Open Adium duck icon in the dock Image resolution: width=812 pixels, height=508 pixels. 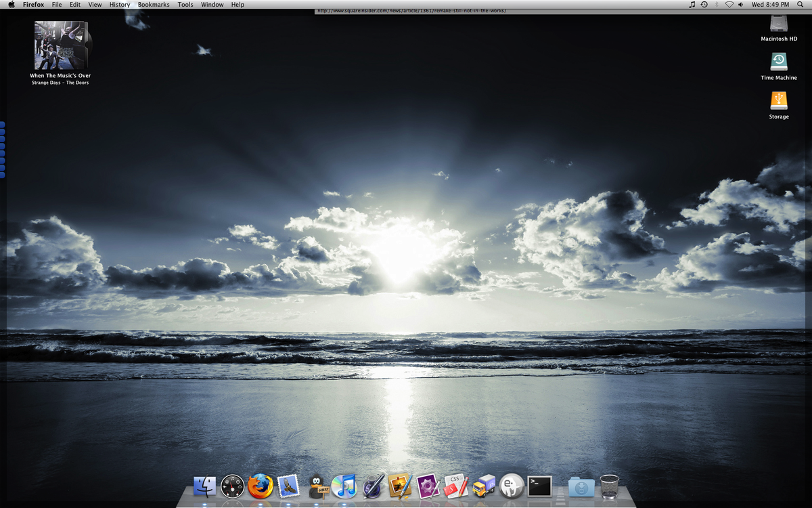(317, 486)
